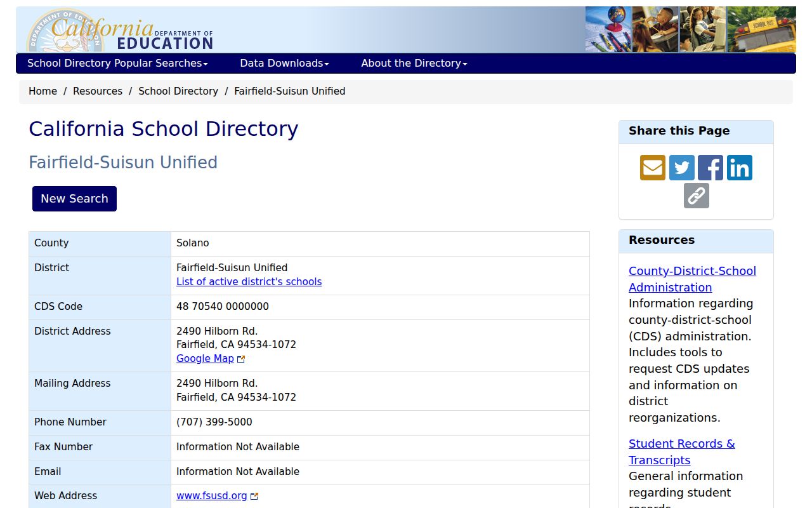Open School Directory Popular Searches menu

[117, 63]
